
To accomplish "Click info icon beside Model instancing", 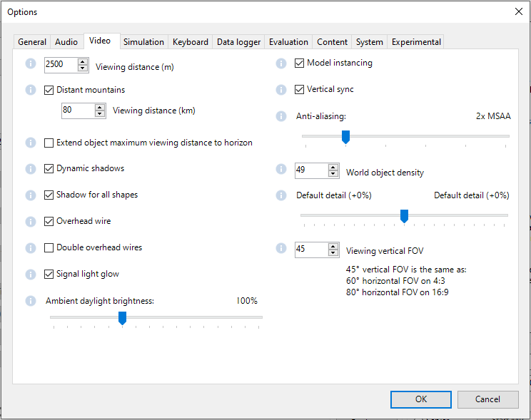I will (281, 63).
